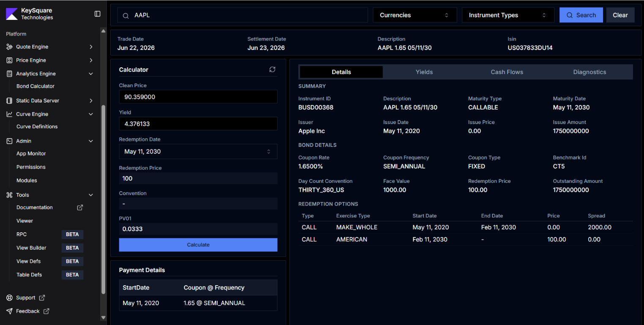Switch to the Yields tab

(x=424, y=72)
